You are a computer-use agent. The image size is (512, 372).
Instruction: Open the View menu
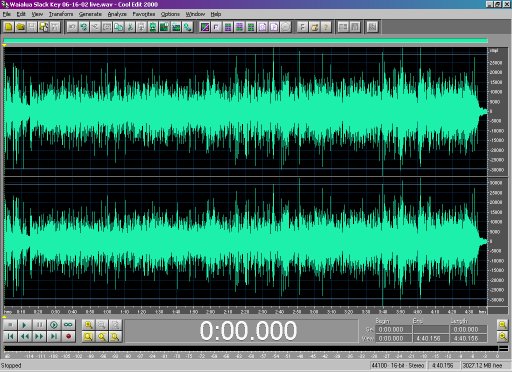tap(37, 14)
